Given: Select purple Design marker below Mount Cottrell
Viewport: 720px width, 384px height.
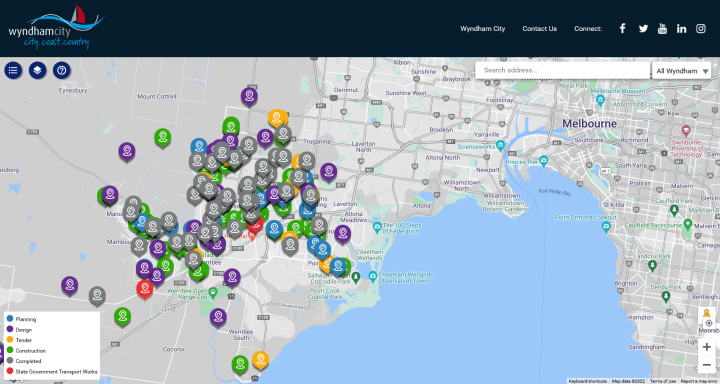Looking at the screenshot, I should (127, 152).
